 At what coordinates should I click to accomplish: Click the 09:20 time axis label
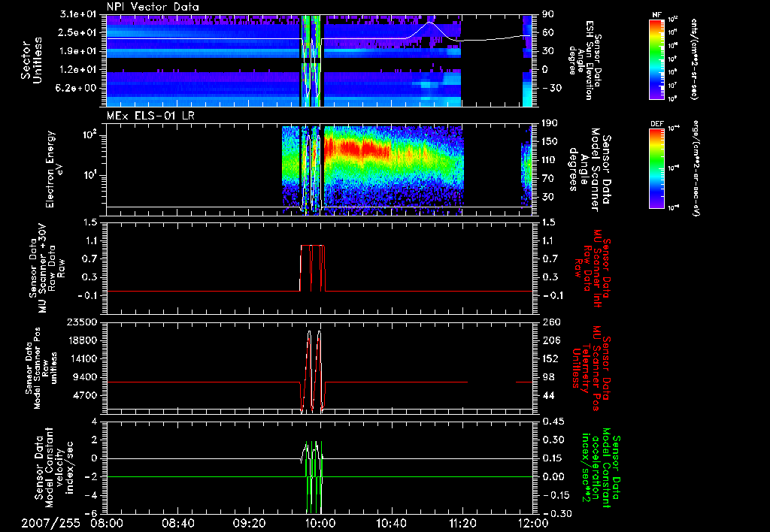pos(249,523)
